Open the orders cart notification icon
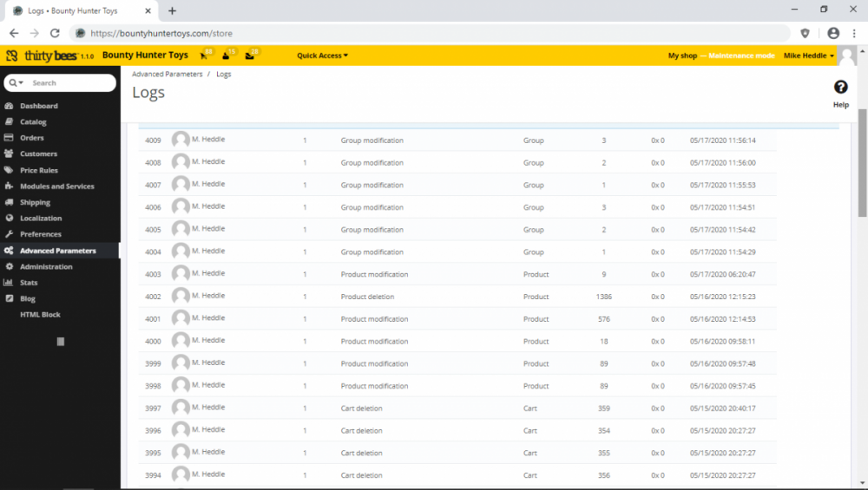This screenshot has height=490, width=868. click(x=204, y=56)
